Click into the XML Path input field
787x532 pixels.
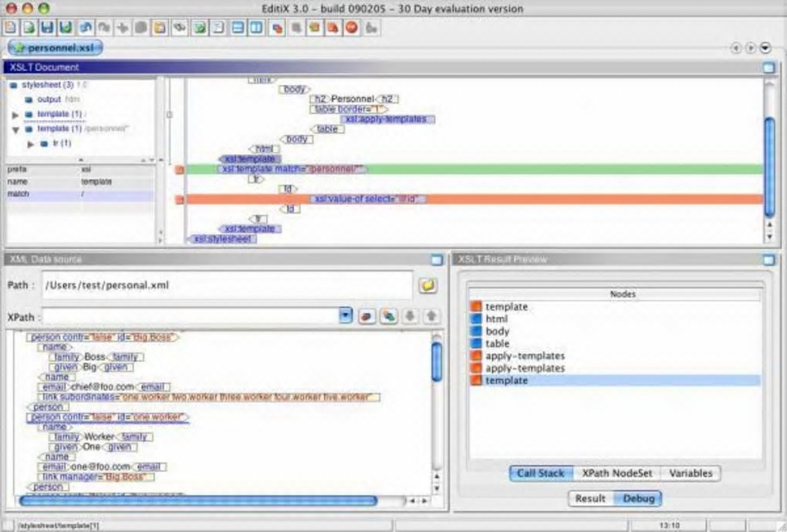[x=228, y=285]
